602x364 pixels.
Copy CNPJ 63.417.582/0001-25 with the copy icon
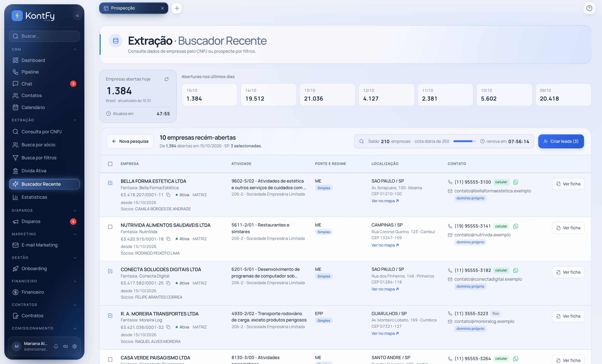pyautogui.click(x=168, y=283)
